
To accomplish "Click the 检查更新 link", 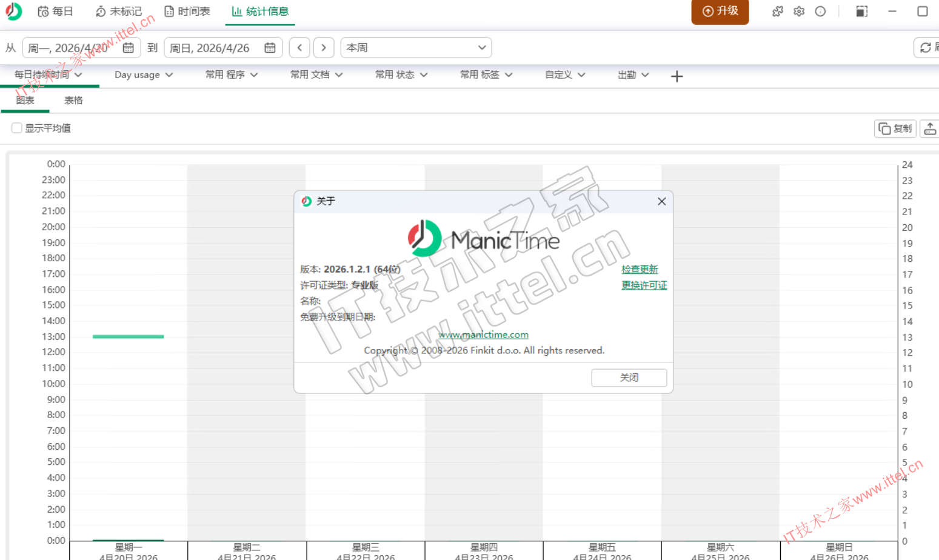I will pos(640,269).
